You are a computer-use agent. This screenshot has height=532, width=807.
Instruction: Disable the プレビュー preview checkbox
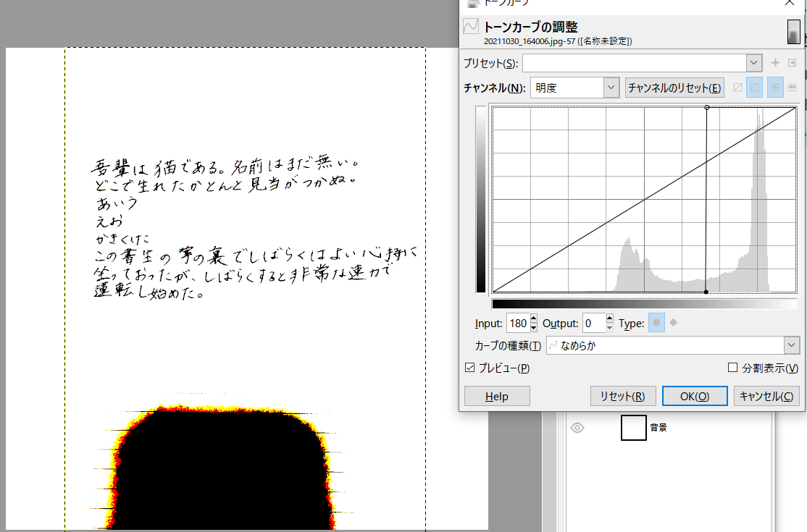click(468, 368)
